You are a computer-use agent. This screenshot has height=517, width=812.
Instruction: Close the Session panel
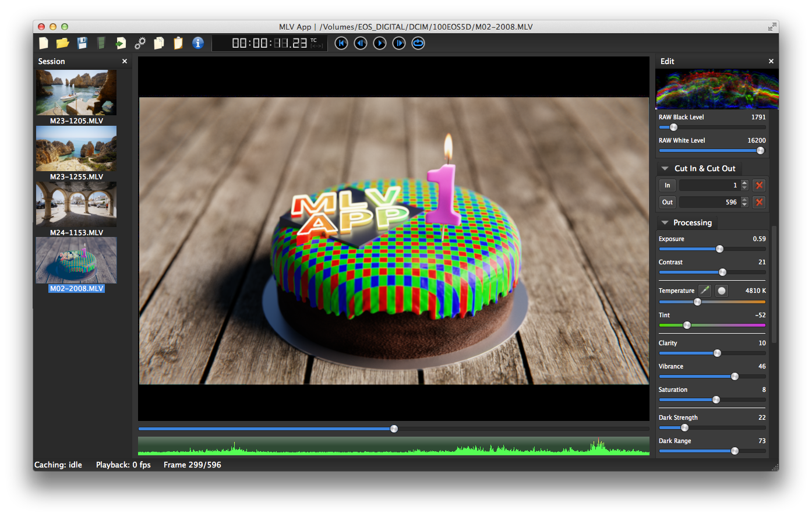coord(125,61)
